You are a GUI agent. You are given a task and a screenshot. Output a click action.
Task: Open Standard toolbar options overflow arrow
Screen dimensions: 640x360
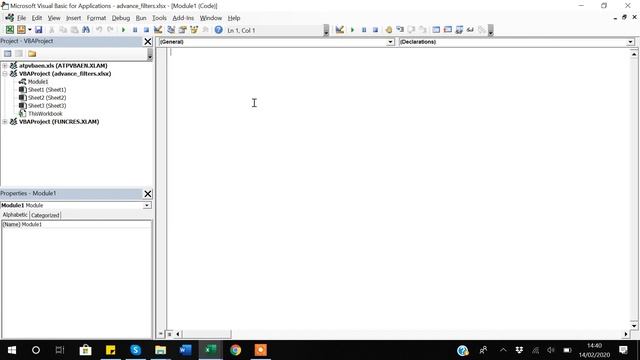pyautogui.click(x=326, y=30)
